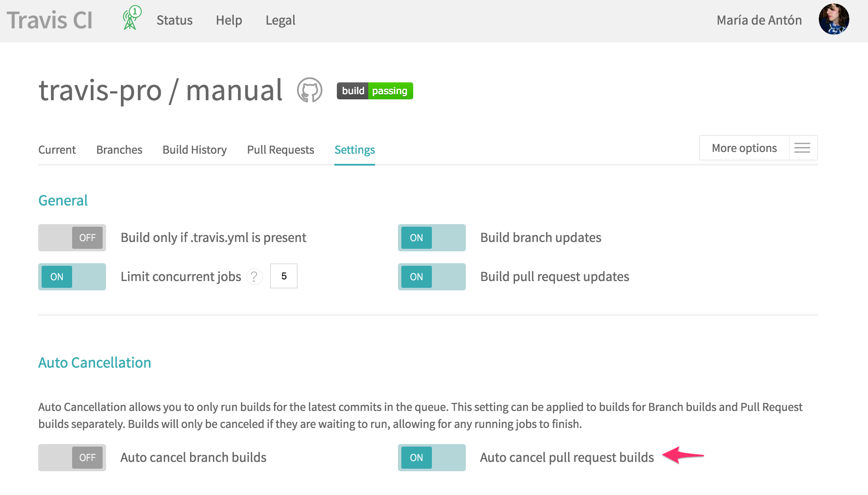Go to the Status page link
The image size is (868, 495).
[174, 20]
